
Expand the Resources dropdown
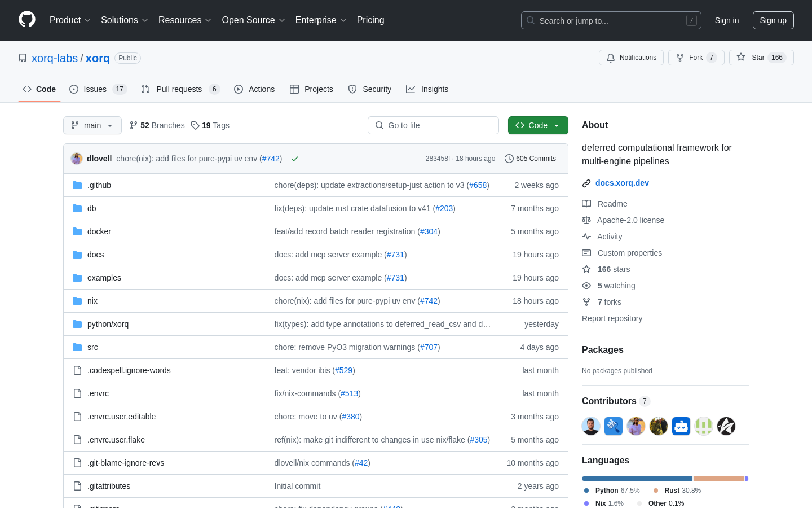[x=185, y=20]
